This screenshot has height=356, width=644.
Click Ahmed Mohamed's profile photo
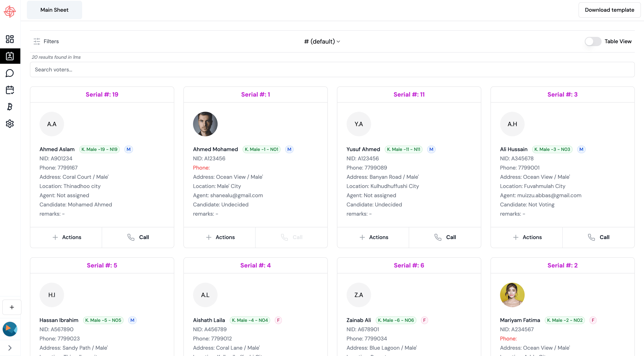click(205, 124)
